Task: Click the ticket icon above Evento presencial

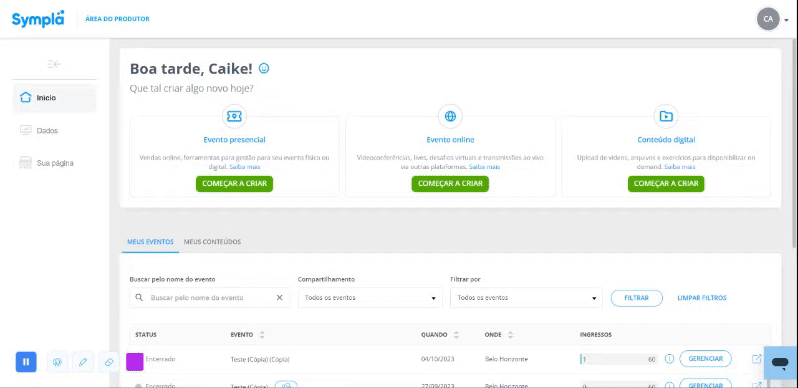Action: (234, 117)
